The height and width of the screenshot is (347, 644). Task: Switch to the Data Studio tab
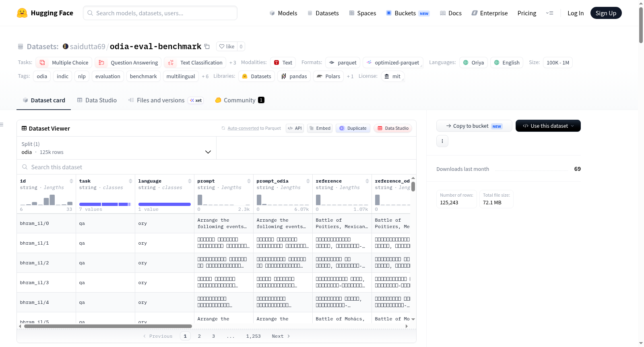tap(97, 100)
